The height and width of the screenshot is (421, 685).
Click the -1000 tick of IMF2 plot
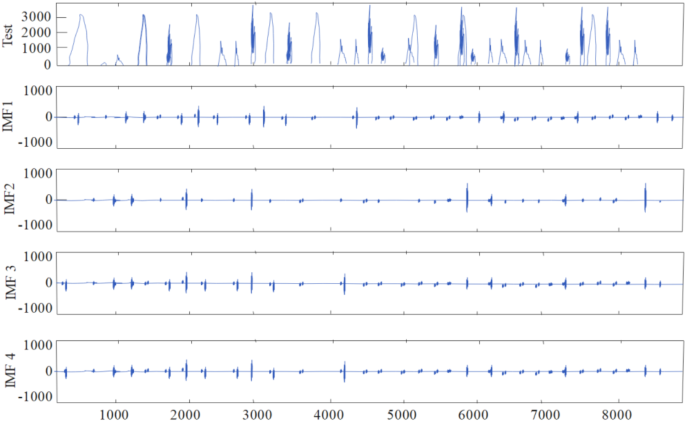[x=35, y=225]
